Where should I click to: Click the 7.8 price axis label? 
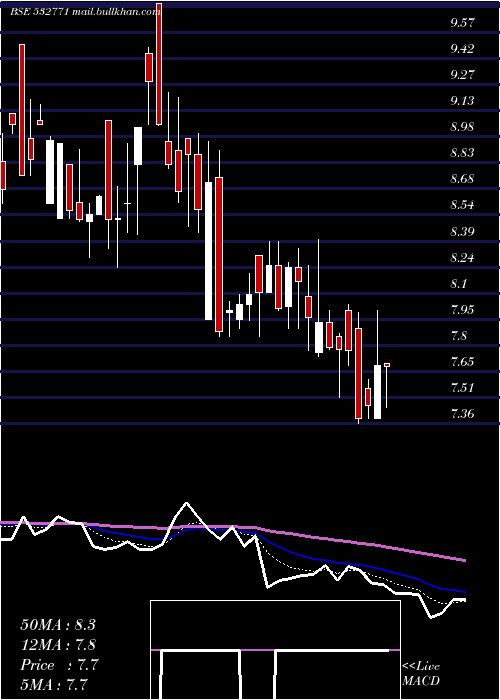[x=459, y=336]
